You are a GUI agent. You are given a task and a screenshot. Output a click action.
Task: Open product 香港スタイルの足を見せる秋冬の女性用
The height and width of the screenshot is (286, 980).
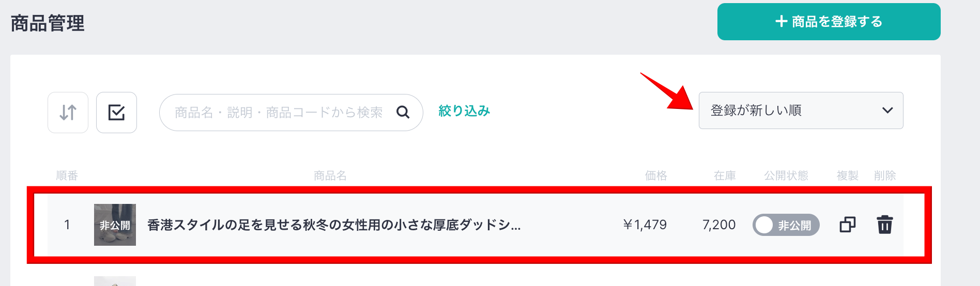click(x=334, y=225)
